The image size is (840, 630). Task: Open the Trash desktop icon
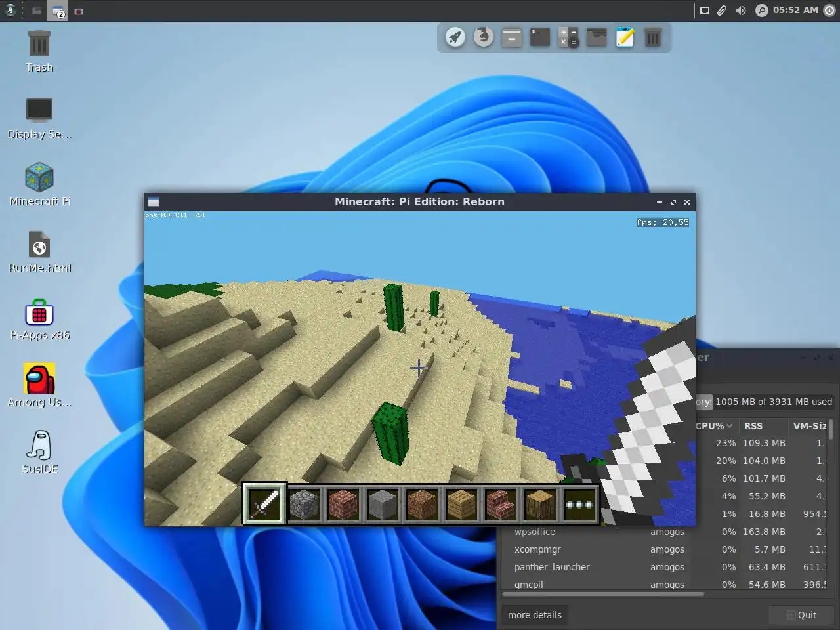(x=39, y=51)
